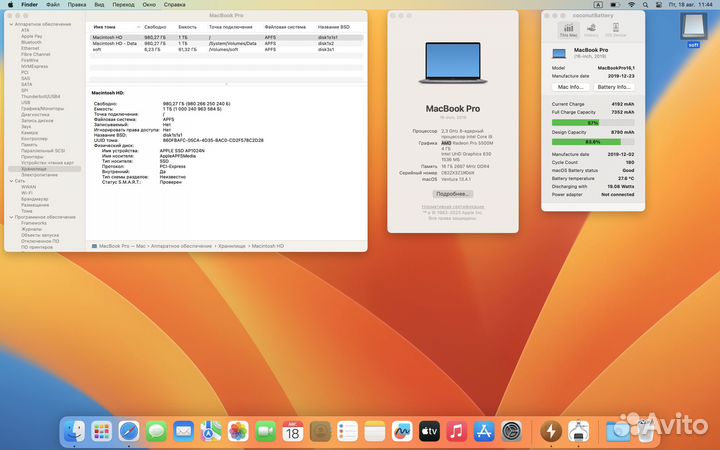
Task: Select Thunderbolt/USB4 in the sidebar
Action: point(40,96)
